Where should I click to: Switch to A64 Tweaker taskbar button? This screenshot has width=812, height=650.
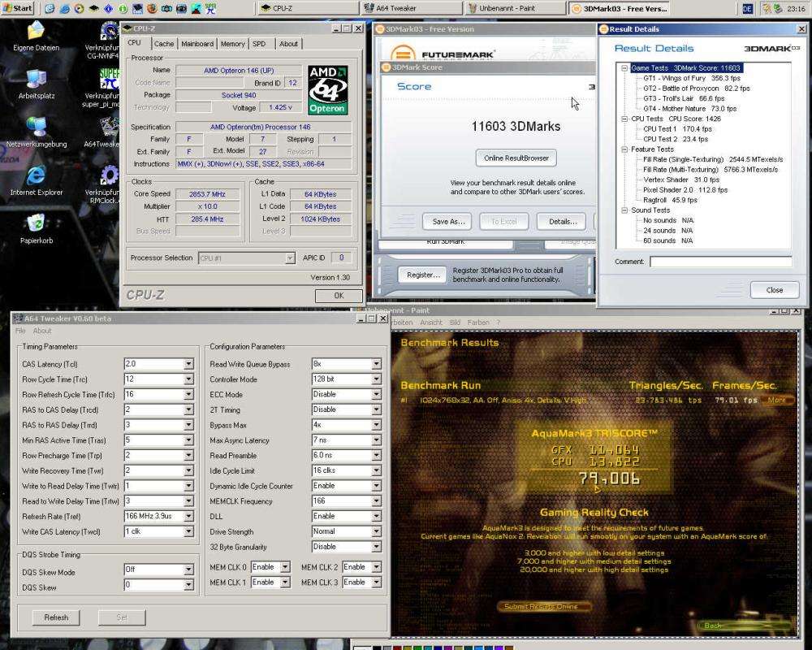pyautogui.click(x=411, y=8)
